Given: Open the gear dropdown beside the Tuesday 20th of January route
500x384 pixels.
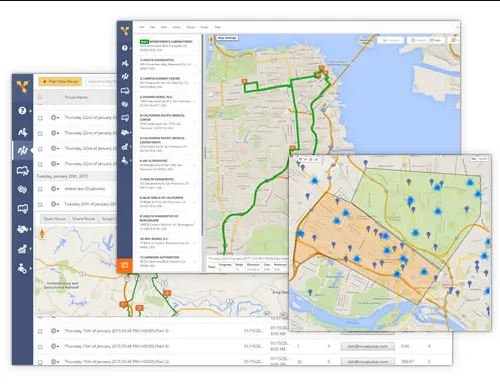Looking at the screenshot, I should [54, 204].
